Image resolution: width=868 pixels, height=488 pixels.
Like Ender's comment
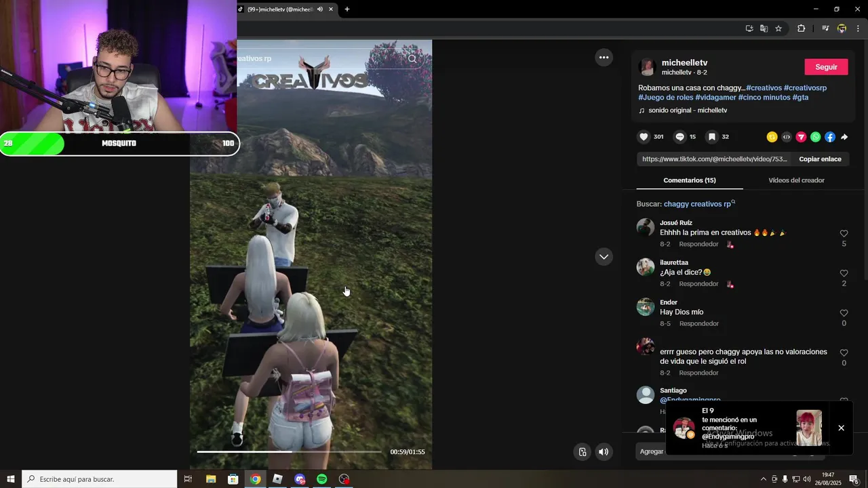click(844, 313)
